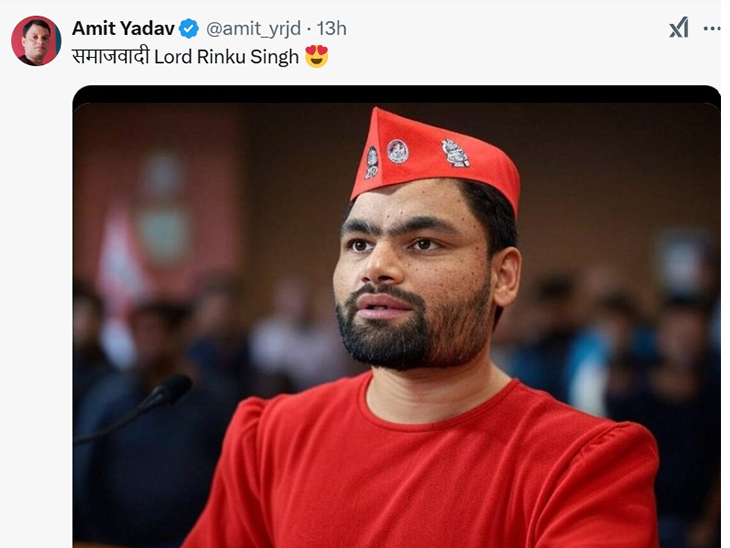The height and width of the screenshot is (548, 730).
Task: Open the @amit_yrjd handle link
Action: point(253,29)
